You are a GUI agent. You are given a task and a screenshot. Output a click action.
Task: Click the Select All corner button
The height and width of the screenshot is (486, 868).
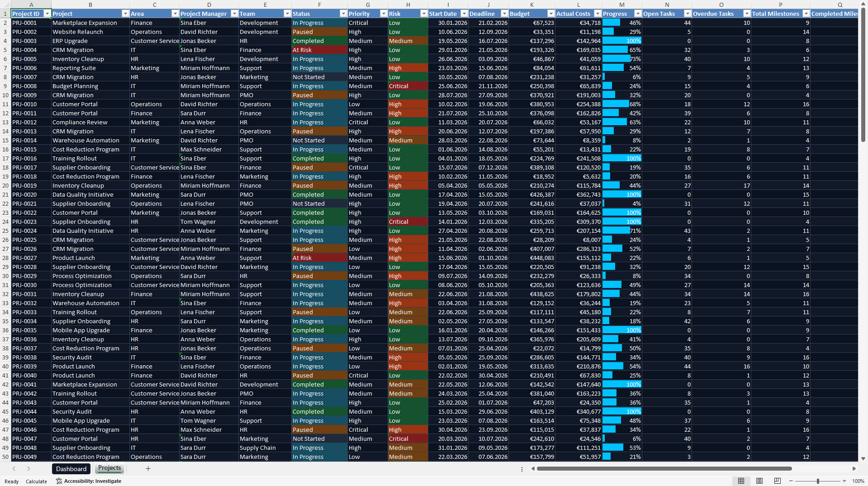point(5,5)
